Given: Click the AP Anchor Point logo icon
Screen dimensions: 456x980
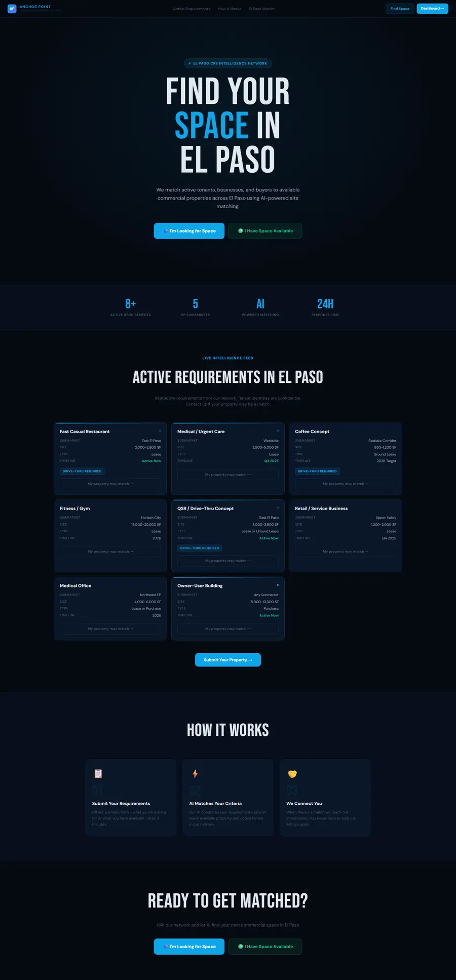Looking at the screenshot, I should (x=12, y=9).
